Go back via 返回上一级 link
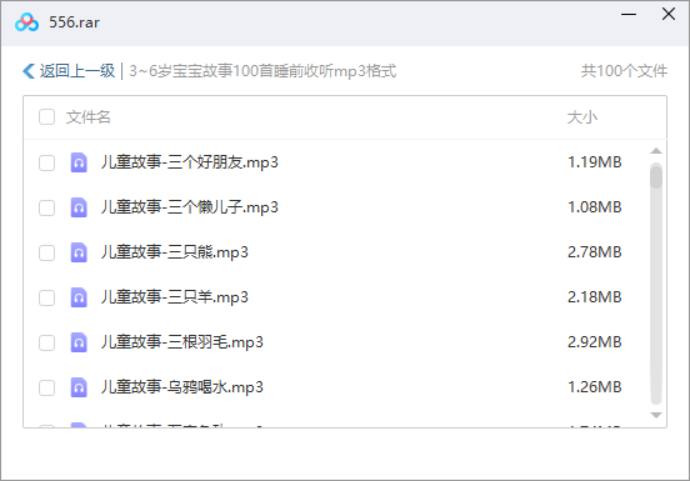Image resolution: width=690 pixels, height=481 pixels. tap(77, 71)
